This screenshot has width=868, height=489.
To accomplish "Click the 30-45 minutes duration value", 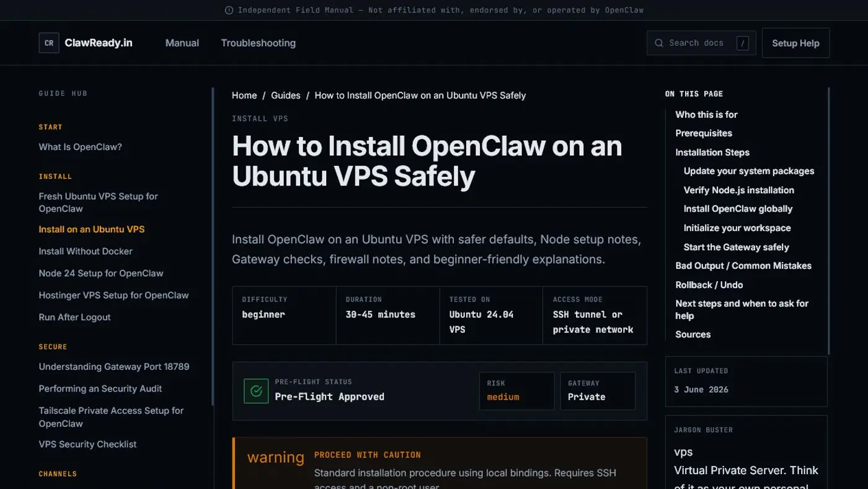I will [380, 315].
